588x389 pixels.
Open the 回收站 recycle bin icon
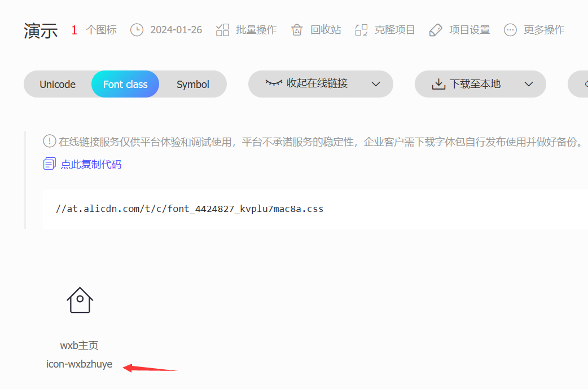point(297,30)
